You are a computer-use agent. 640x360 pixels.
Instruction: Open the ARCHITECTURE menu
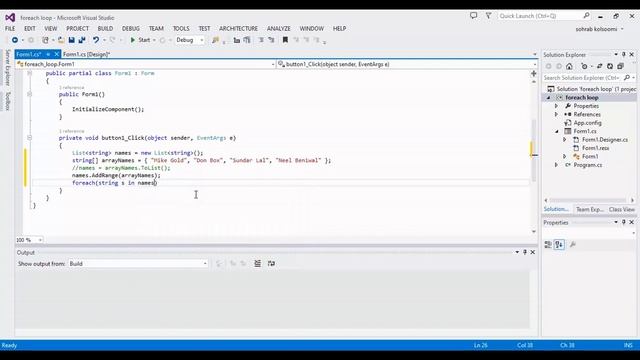point(238,29)
